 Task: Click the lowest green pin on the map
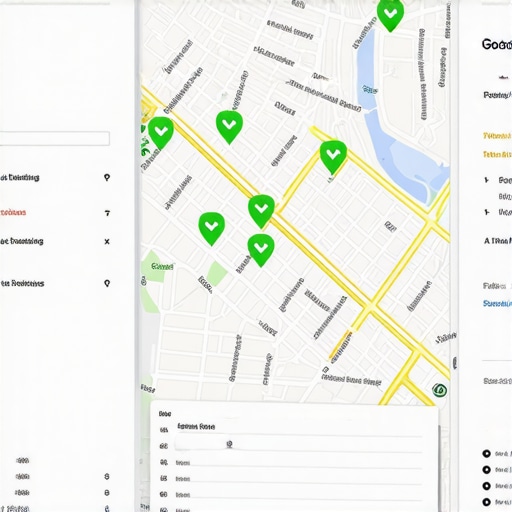[261, 250]
